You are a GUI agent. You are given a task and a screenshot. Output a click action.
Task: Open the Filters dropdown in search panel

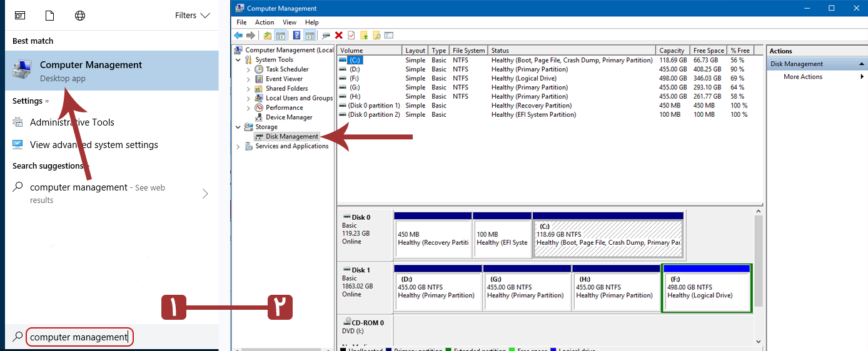[x=194, y=15]
